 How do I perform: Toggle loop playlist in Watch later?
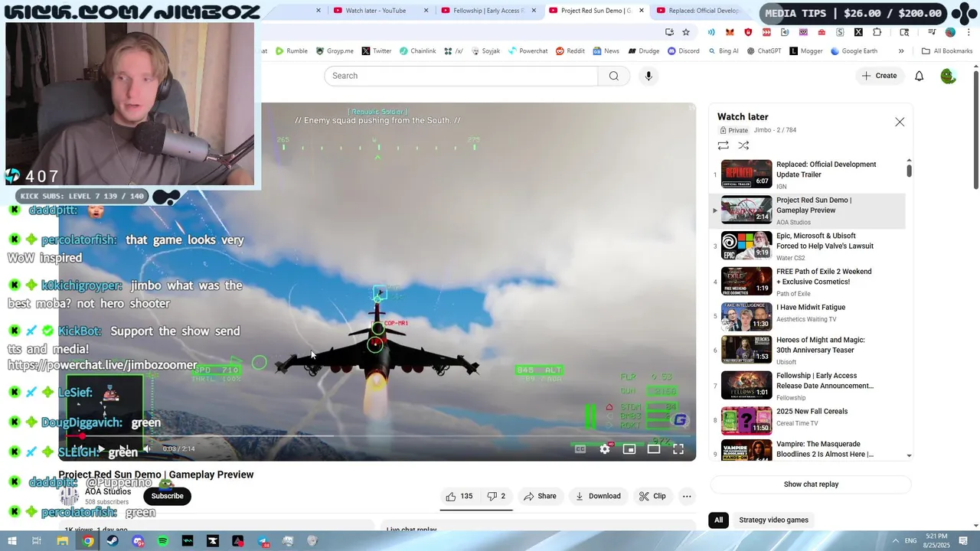point(723,145)
